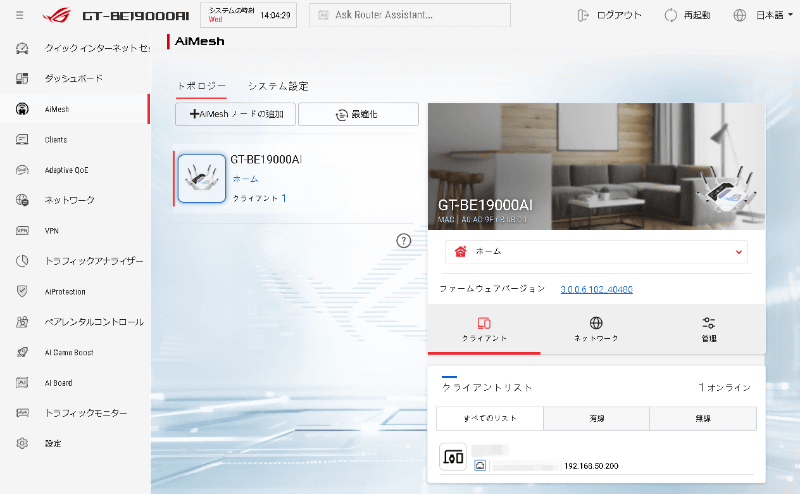Viewport: 800px width, 494px height.
Task: Click the Quick Internet Setup sidebar icon
Action: (22, 48)
